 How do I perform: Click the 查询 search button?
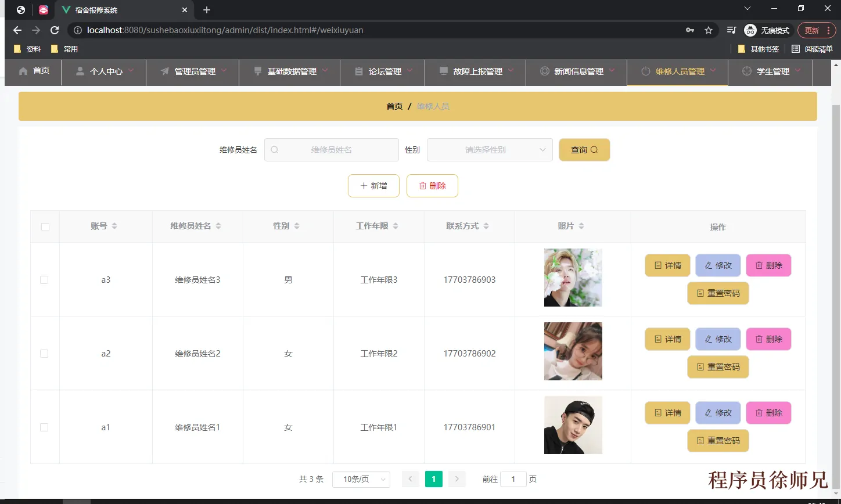click(x=584, y=150)
